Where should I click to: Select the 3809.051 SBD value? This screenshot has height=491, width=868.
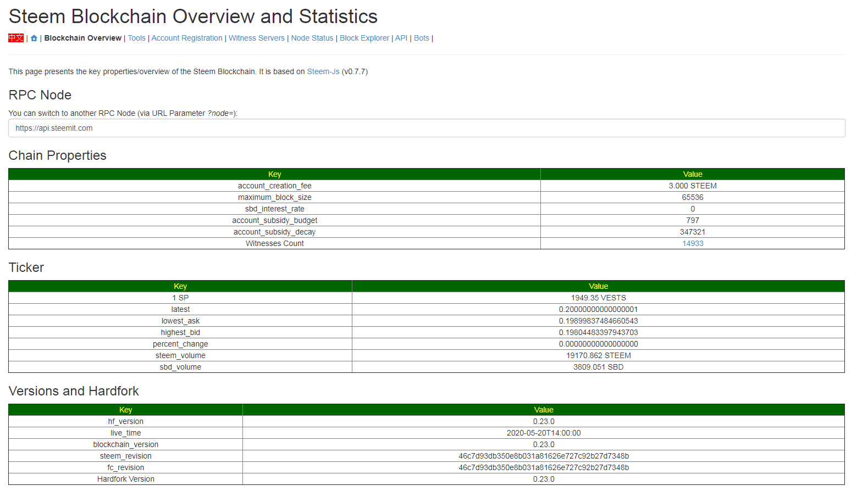tap(599, 367)
